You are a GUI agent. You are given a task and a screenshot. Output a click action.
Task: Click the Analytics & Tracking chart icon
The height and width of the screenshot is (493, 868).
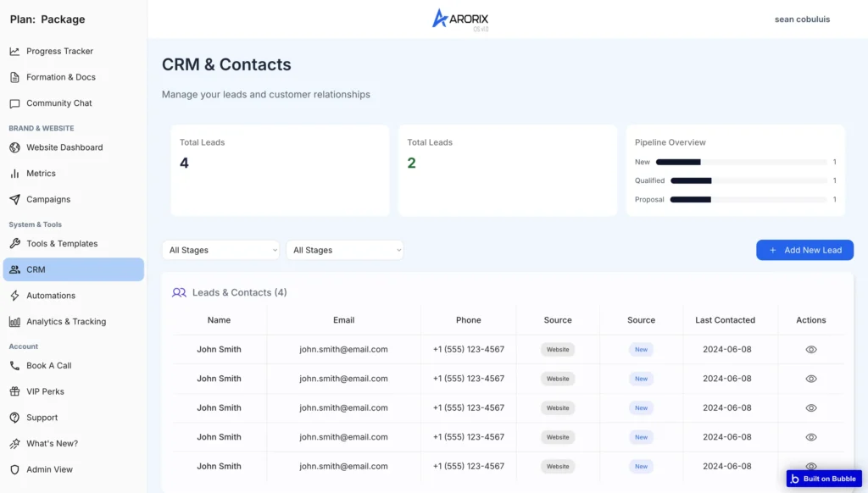[x=15, y=322]
